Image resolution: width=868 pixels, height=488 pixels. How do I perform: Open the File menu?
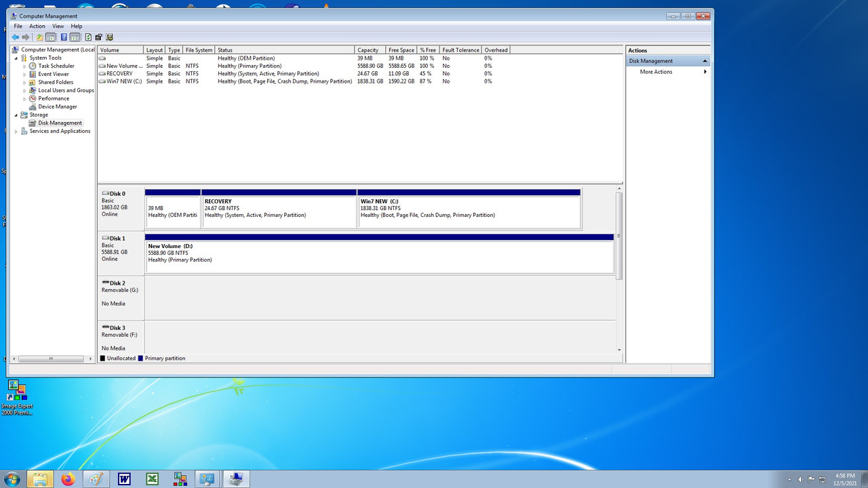click(x=18, y=26)
